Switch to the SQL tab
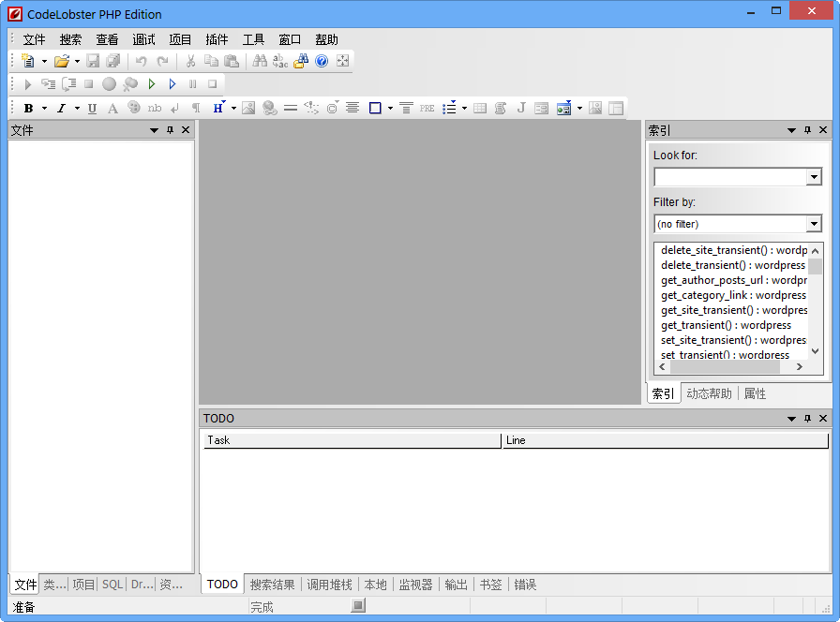The width and height of the screenshot is (840, 622). 112,585
